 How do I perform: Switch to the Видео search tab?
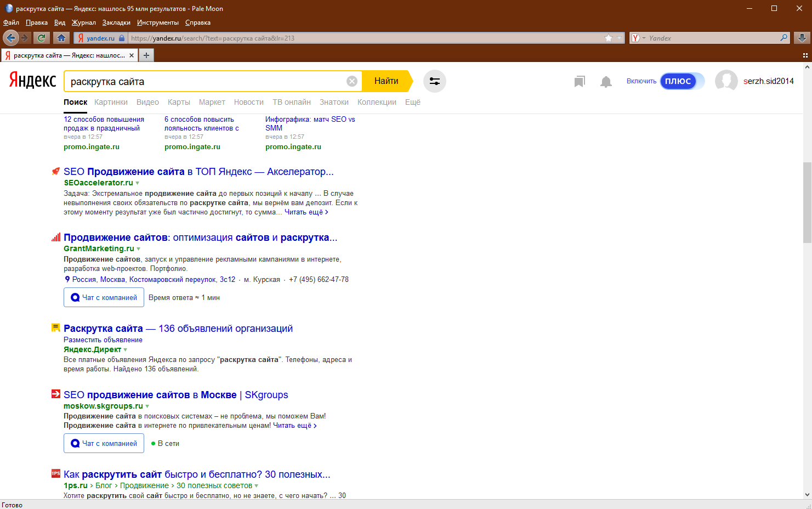(x=147, y=102)
